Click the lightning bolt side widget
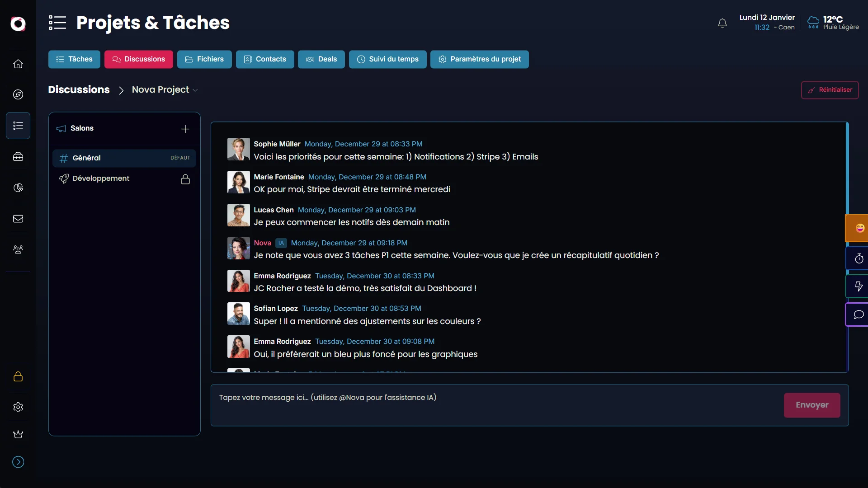This screenshot has height=488, width=868. [859, 286]
